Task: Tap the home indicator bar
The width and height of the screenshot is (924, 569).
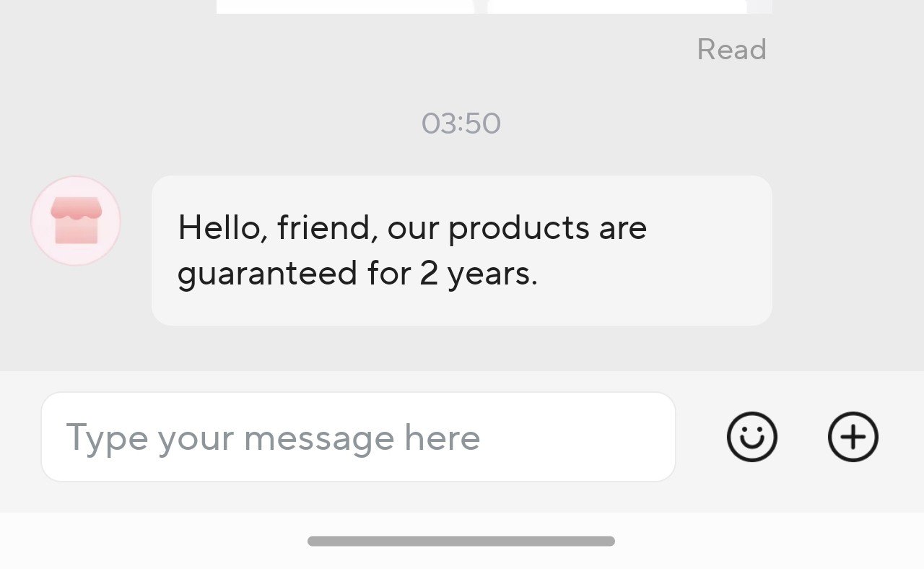Action: (461, 541)
